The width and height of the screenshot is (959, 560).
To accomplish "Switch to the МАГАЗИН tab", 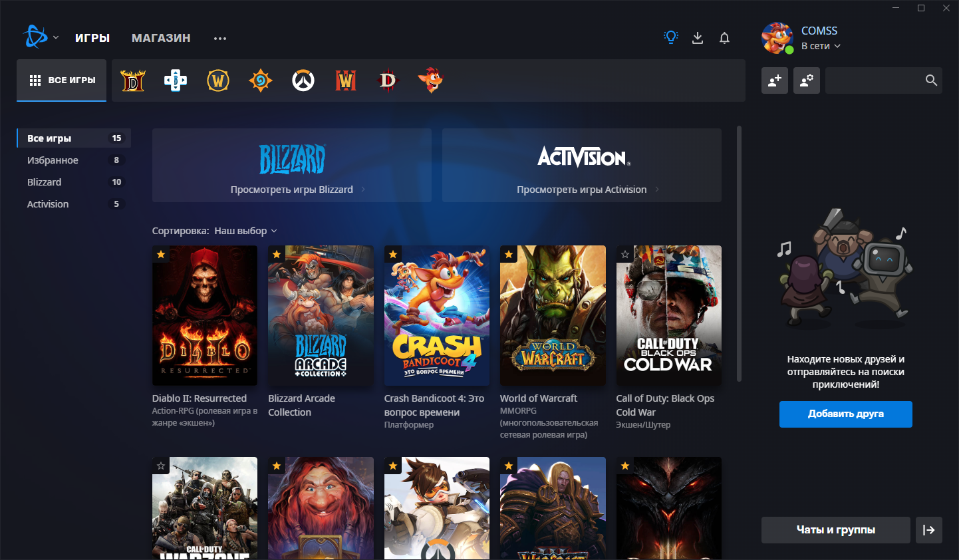I will 161,38.
